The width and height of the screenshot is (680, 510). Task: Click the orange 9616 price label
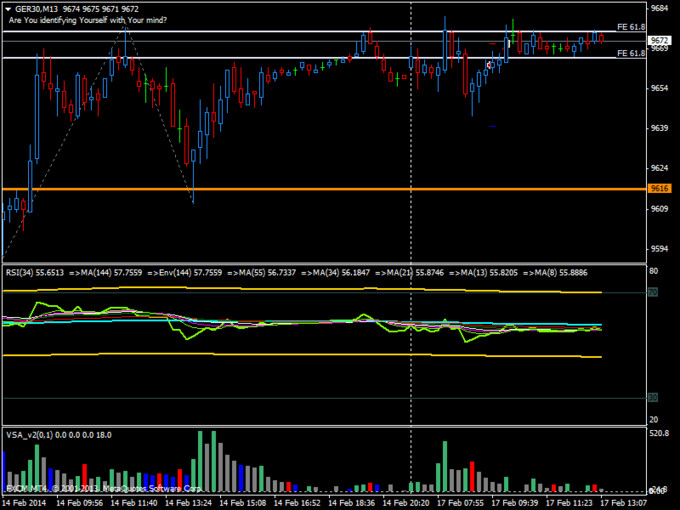pos(659,188)
